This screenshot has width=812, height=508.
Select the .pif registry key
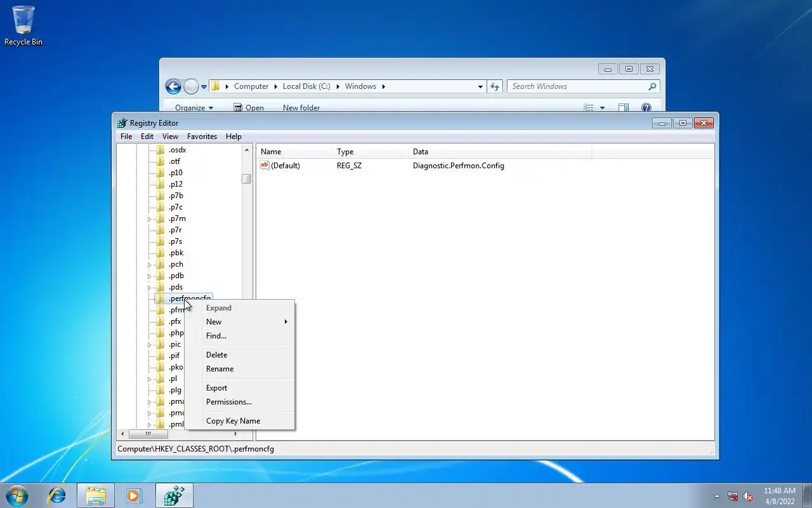pos(174,356)
